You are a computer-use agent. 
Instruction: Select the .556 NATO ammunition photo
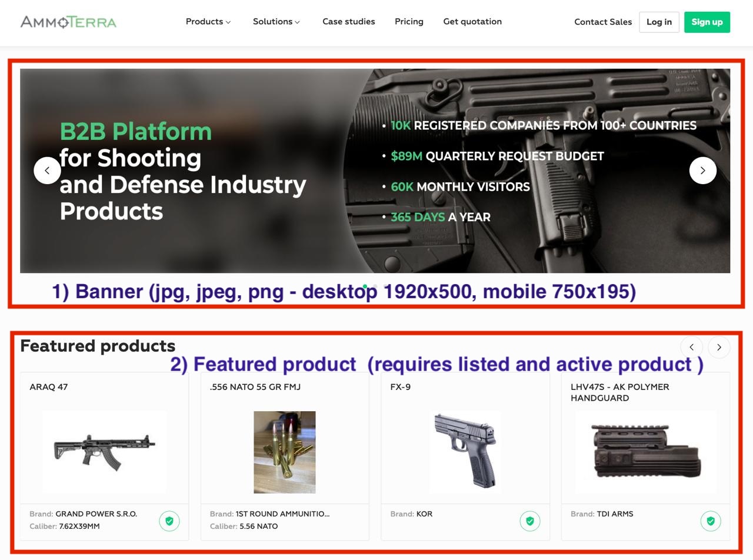[x=285, y=452]
